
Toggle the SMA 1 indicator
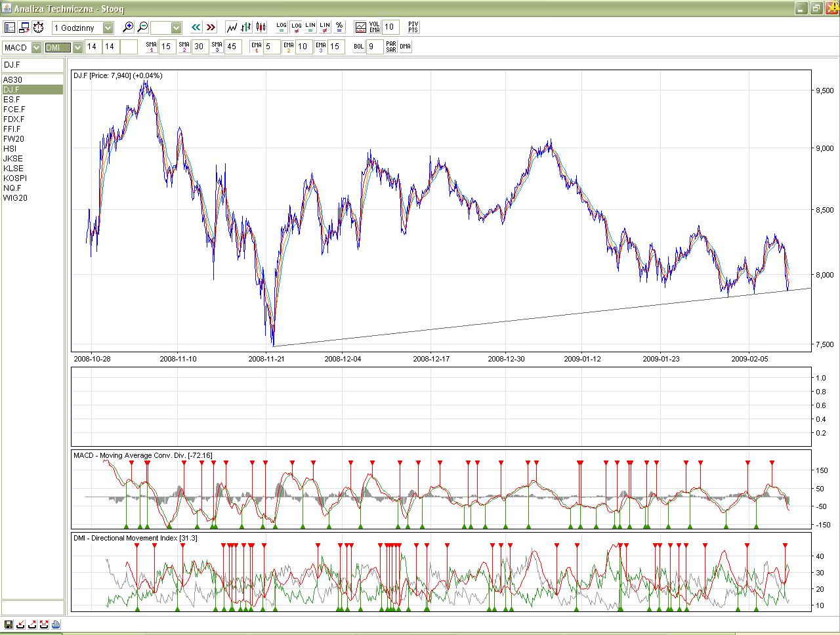click(152, 47)
